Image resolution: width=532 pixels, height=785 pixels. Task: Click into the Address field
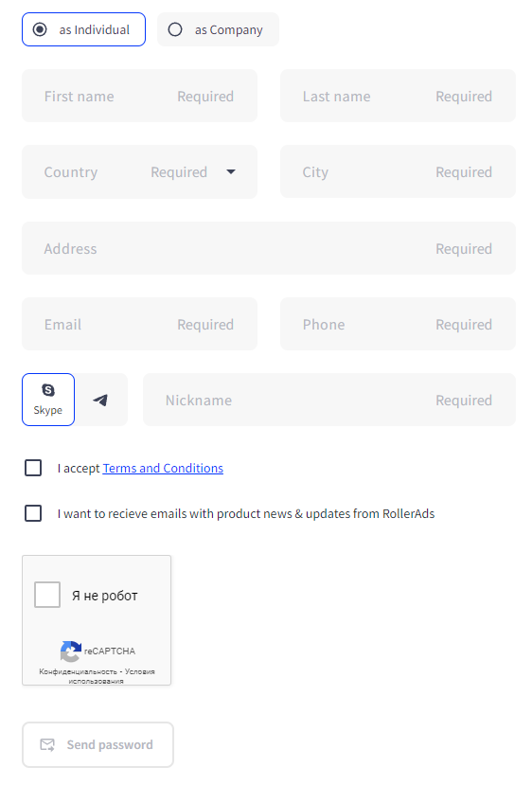(x=269, y=248)
